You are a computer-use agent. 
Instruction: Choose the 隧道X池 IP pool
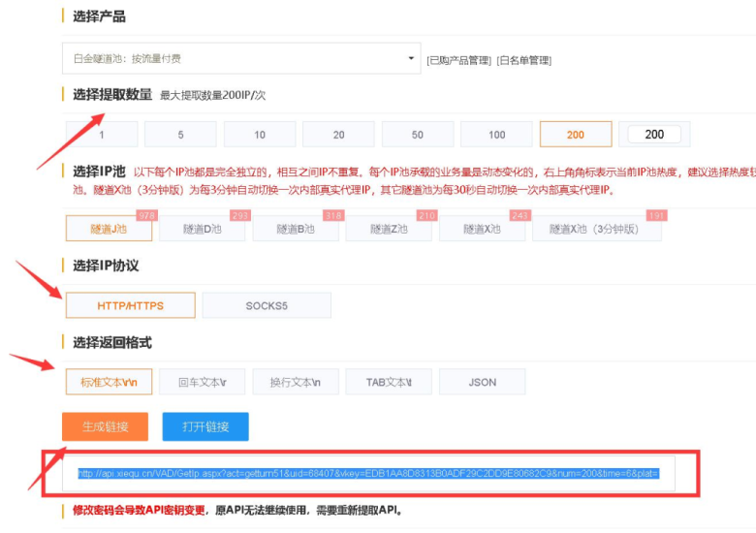[482, 229]
